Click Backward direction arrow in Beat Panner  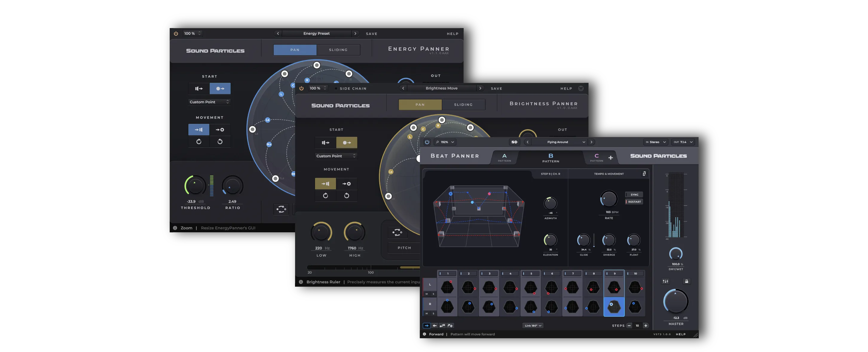[435, 326]
